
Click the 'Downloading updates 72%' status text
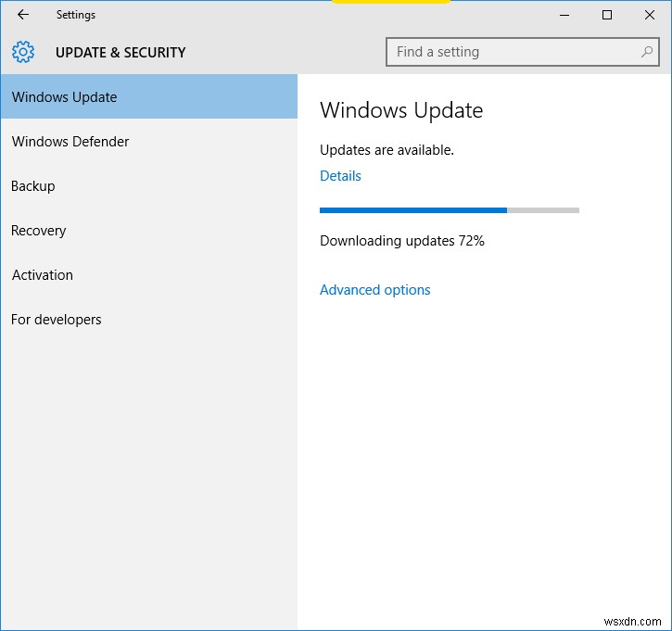(x=402, y=241)
